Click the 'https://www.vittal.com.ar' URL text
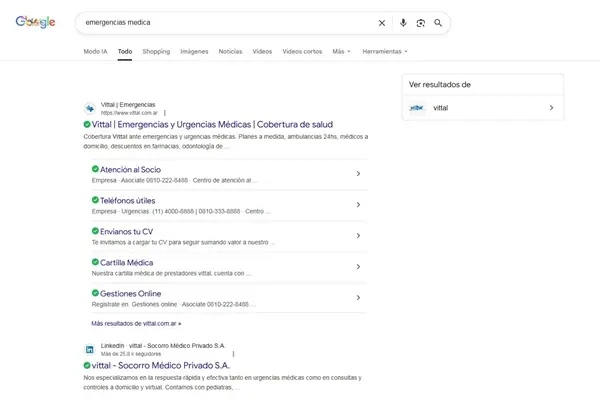The height and width of the screenshot is (400, 600). pos(129,113)
